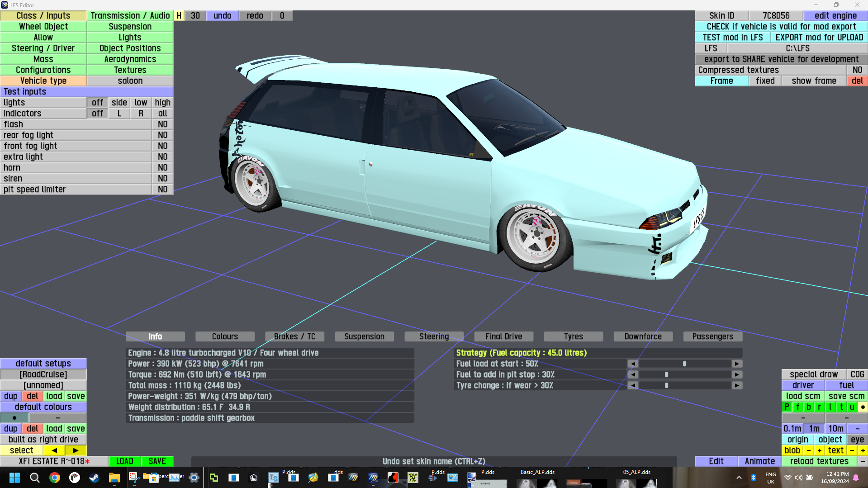Open the Windows Start menu
Screen dimensions: 868x488
(14, 478)
